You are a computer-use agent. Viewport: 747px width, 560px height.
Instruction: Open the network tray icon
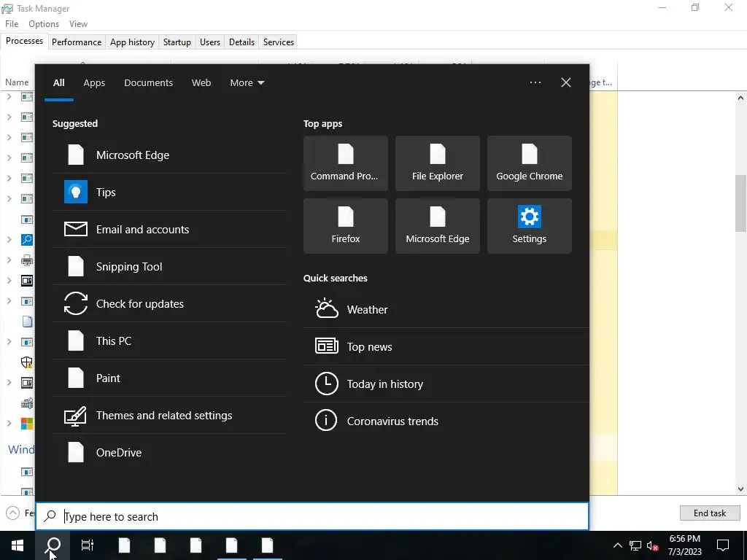pyautogui.click(x=635, y=545)
